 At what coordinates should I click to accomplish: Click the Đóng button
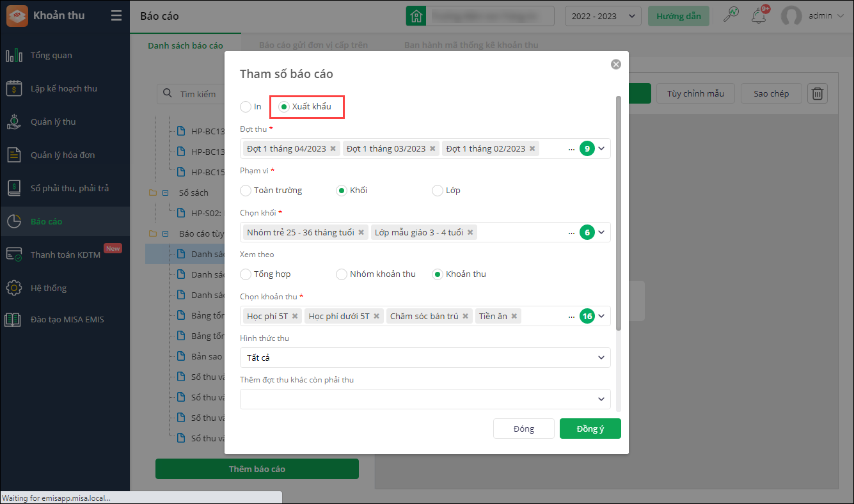(524, 429)
